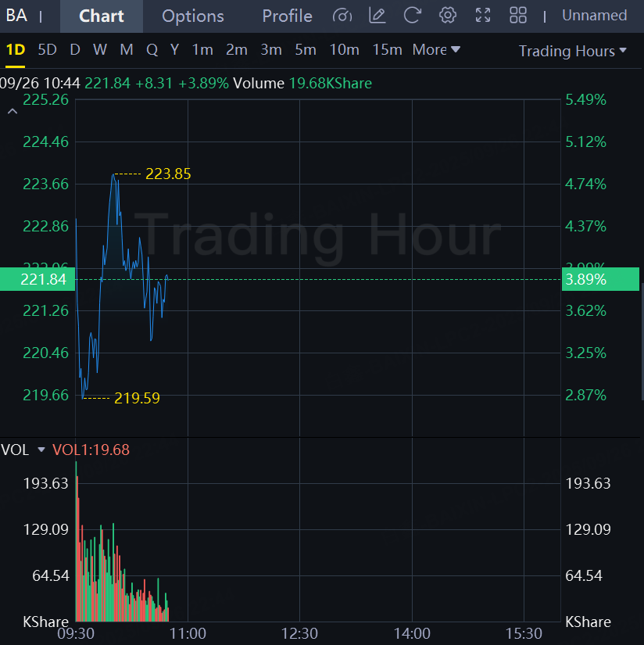
Task: Select the 10m interval
Action: (344, 50)
